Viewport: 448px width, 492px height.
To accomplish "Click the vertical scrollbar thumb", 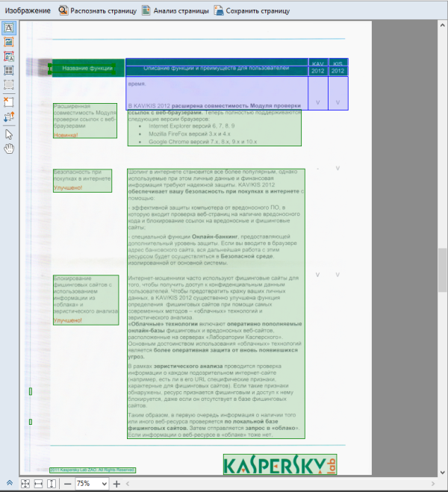I will click(x=442, y=270).
